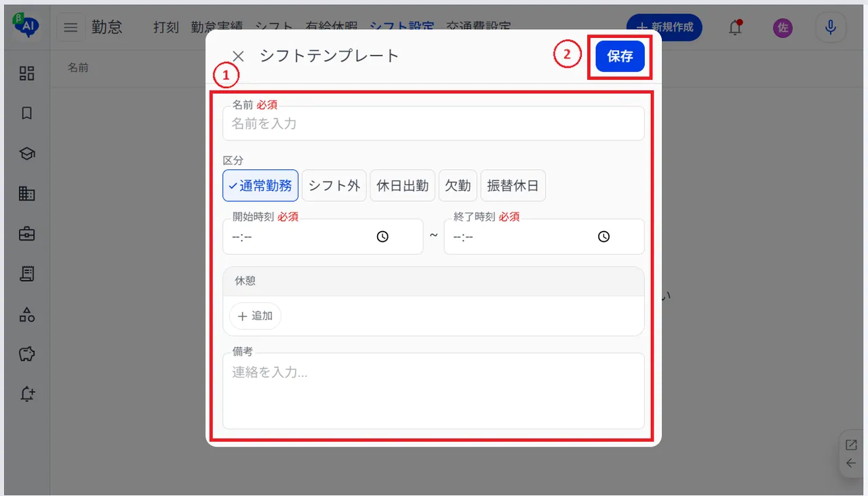
Task: Click the open-in-new-window icon at bottom right
Action: click(851, 445)
